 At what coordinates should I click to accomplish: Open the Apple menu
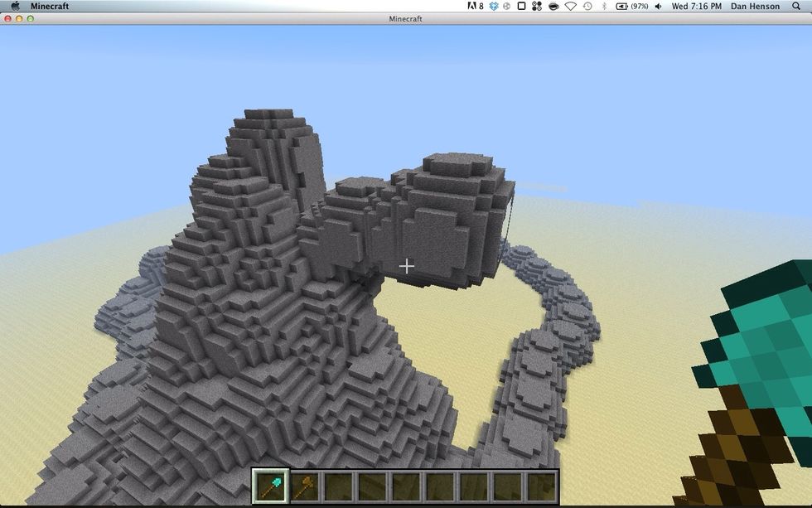[14, 6]
